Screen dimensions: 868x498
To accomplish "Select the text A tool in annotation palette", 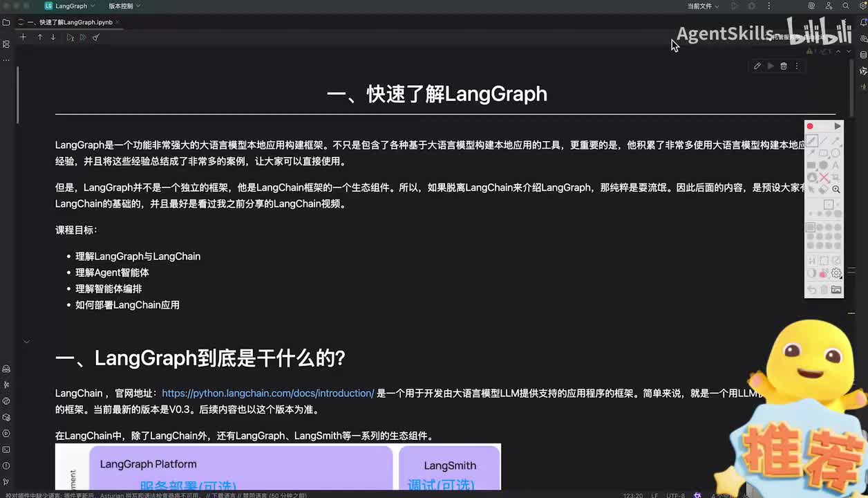I will click(836, 165).
